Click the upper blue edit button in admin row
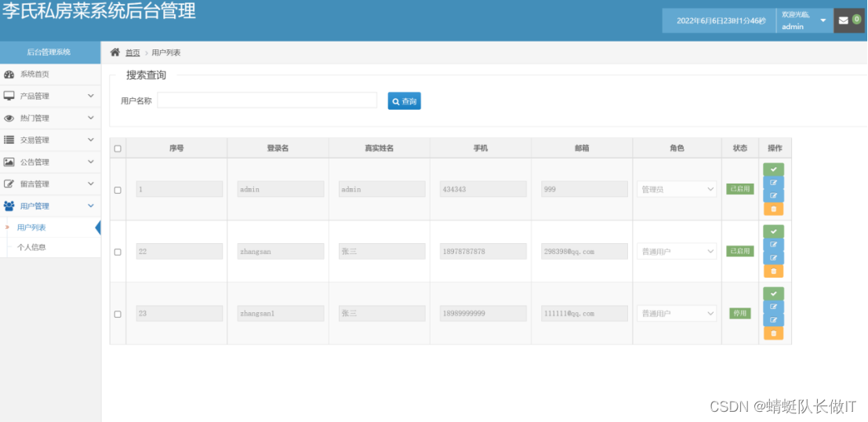 click(x=773, y=183)
